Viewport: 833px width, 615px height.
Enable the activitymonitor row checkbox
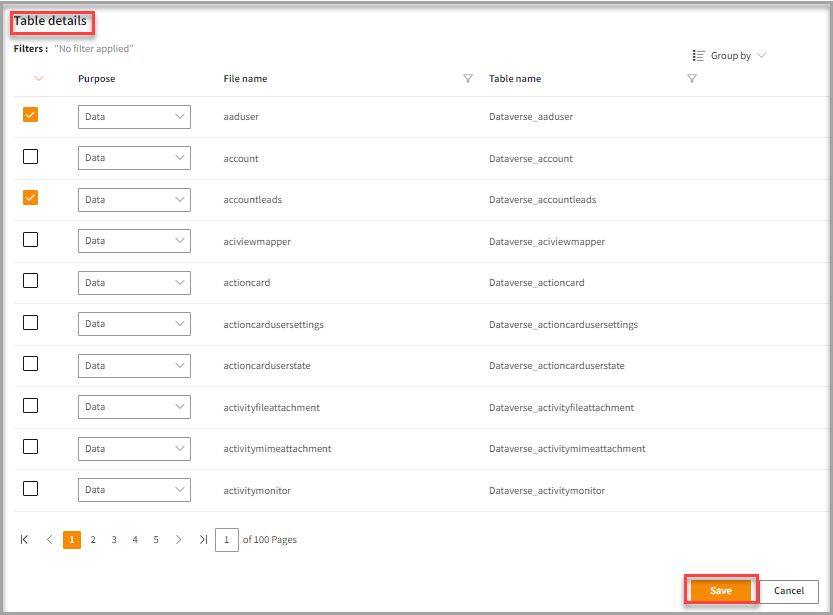(31, 489)
